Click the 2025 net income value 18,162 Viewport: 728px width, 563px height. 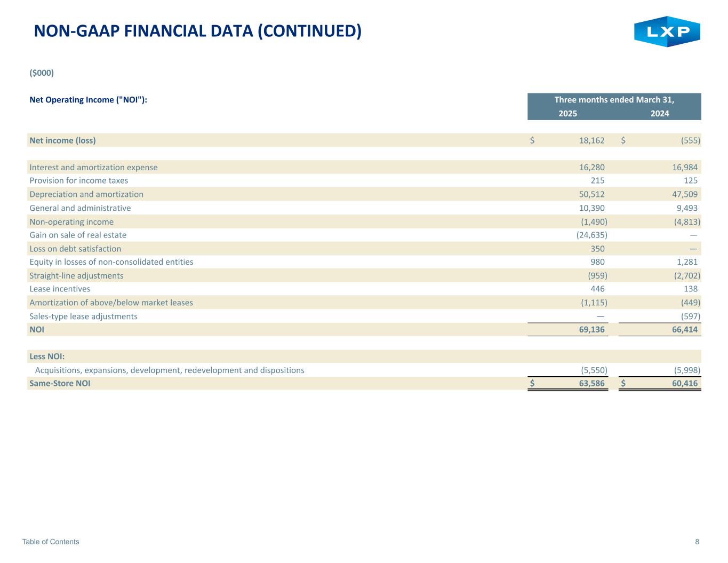pyautogui.click(x=591, y=140)
